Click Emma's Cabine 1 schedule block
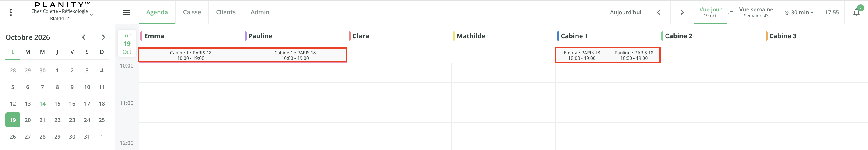868x150 pixels. [x=191, y=55]
